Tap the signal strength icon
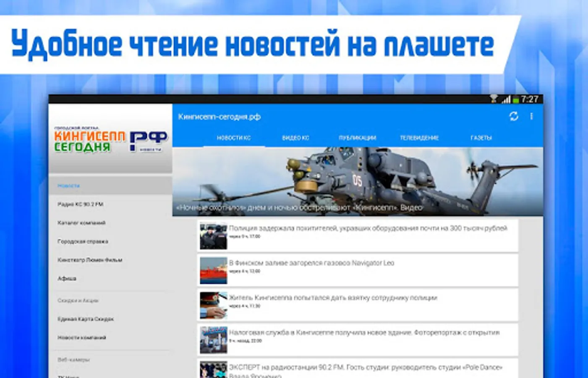Screen dimensions: 588x378 click(506, 100)
